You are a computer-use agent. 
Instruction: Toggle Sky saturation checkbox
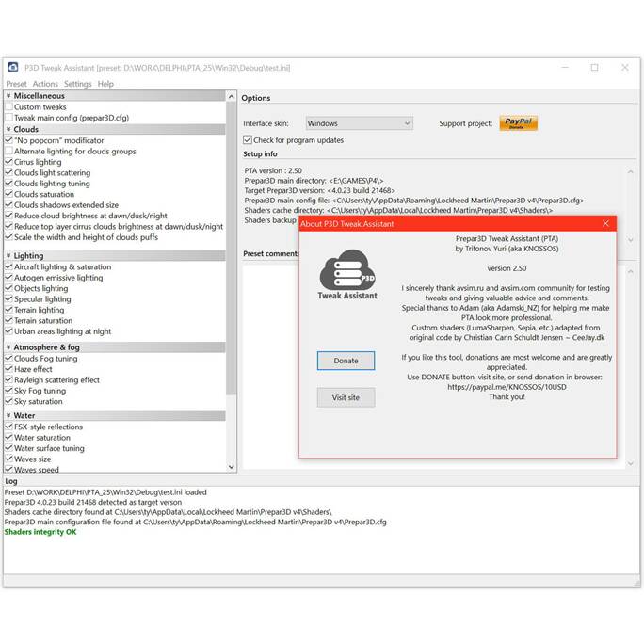pyautogui.click(x=9, y=401)
